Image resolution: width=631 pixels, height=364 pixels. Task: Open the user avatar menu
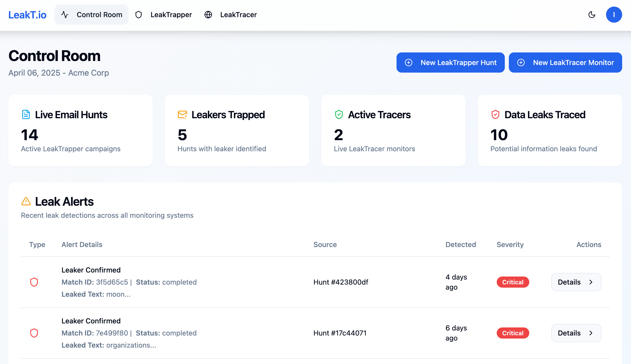coord(614,15)
